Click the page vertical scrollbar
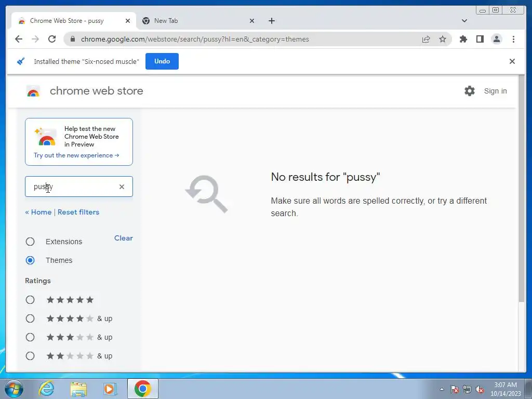 pyautogui.click(x=522, y=188)
